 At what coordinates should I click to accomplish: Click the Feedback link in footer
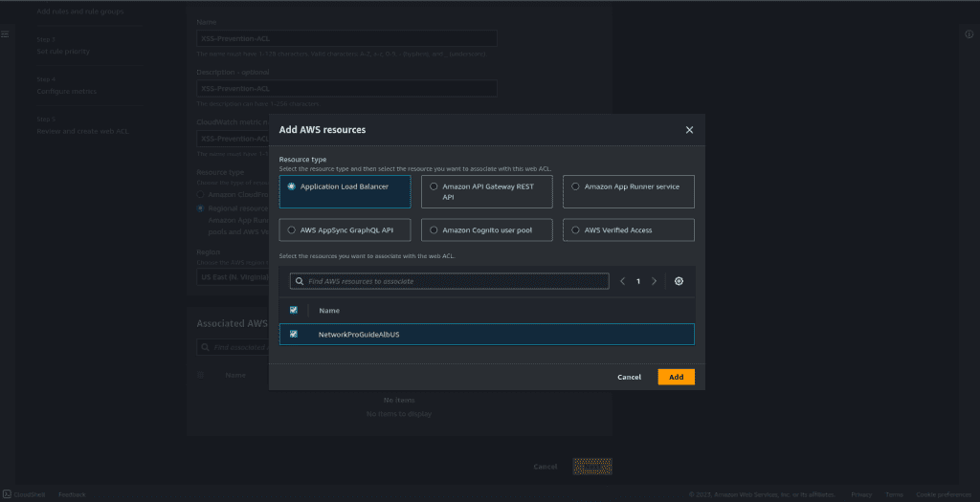[72, 494]
